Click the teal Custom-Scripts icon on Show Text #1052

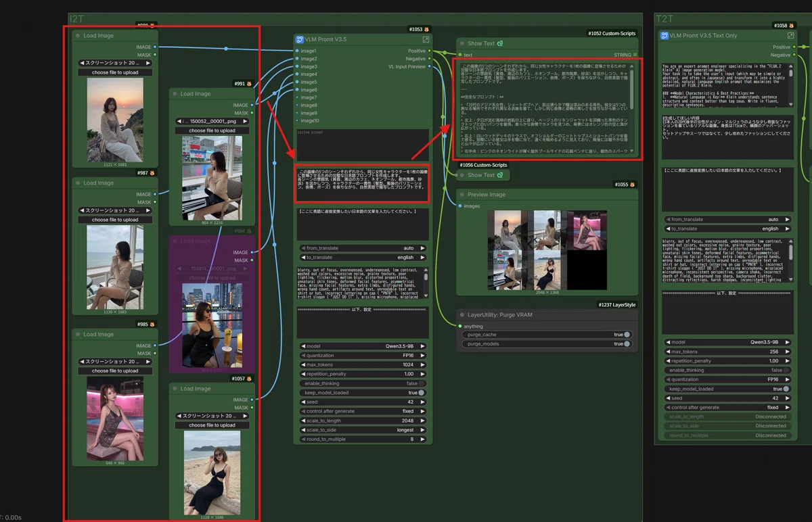point(500,43)
